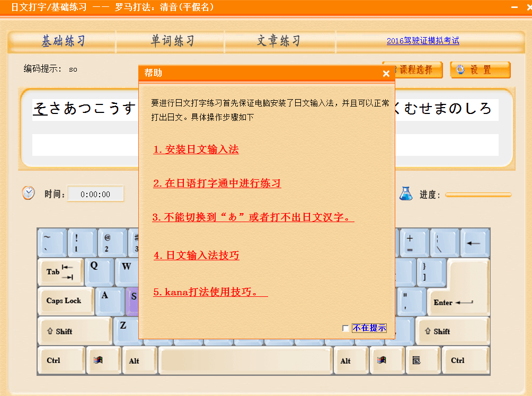This screenshot has height=396, width=532.
Task: Open link 3 about switching to あ
Action: [253, 217]
